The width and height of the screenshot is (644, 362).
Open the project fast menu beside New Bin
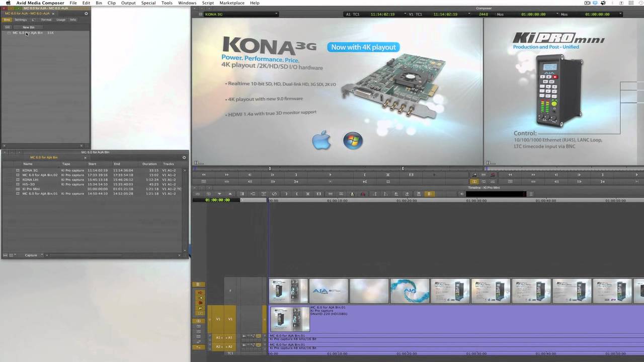tap(8, 27)
